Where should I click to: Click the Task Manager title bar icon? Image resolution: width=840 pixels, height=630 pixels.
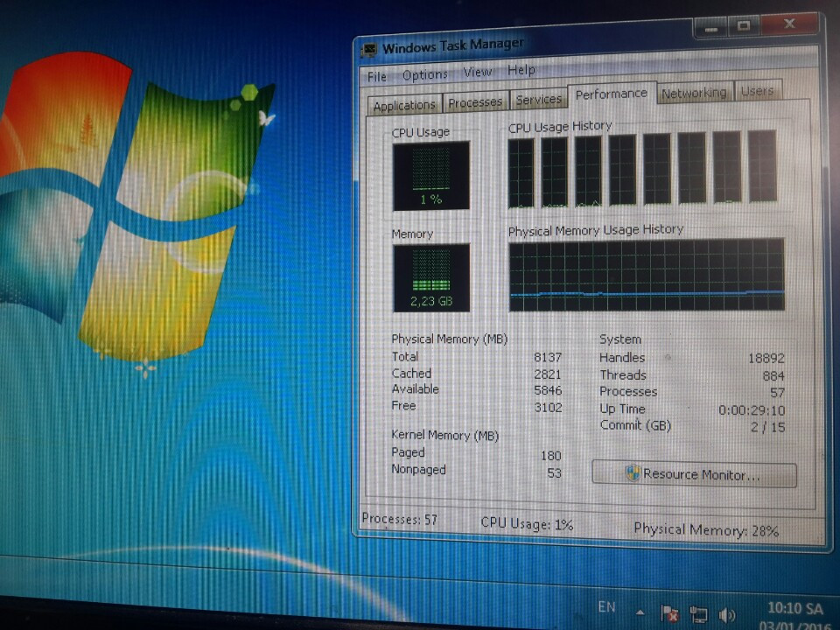tap(369, 50)
